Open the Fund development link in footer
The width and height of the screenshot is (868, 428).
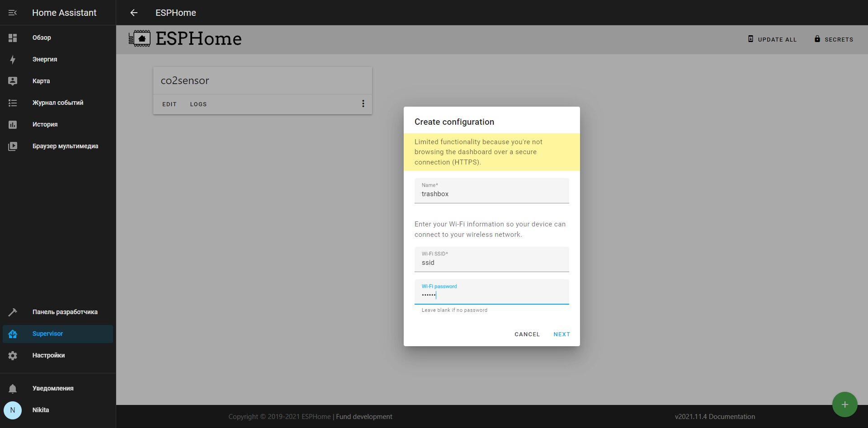[364, 417]
